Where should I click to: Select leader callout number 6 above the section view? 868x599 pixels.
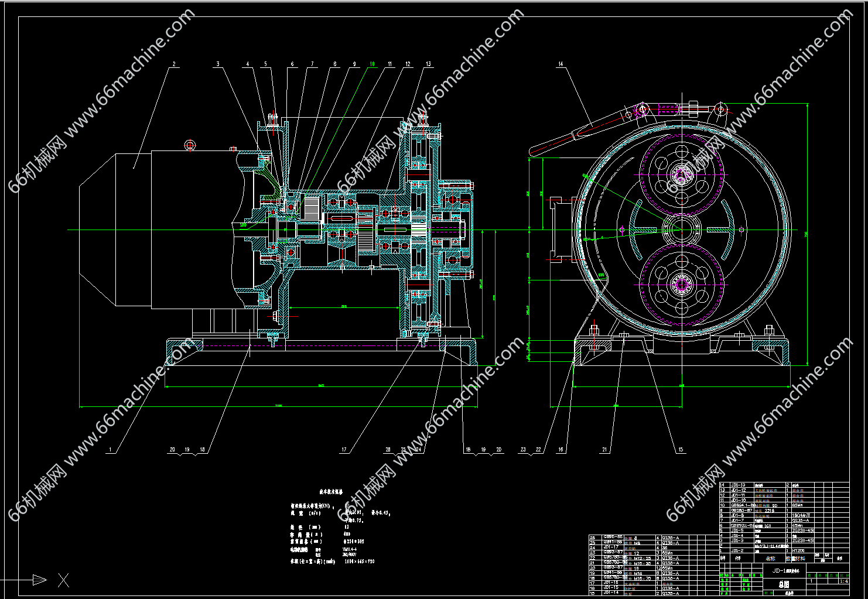[292, 64]
